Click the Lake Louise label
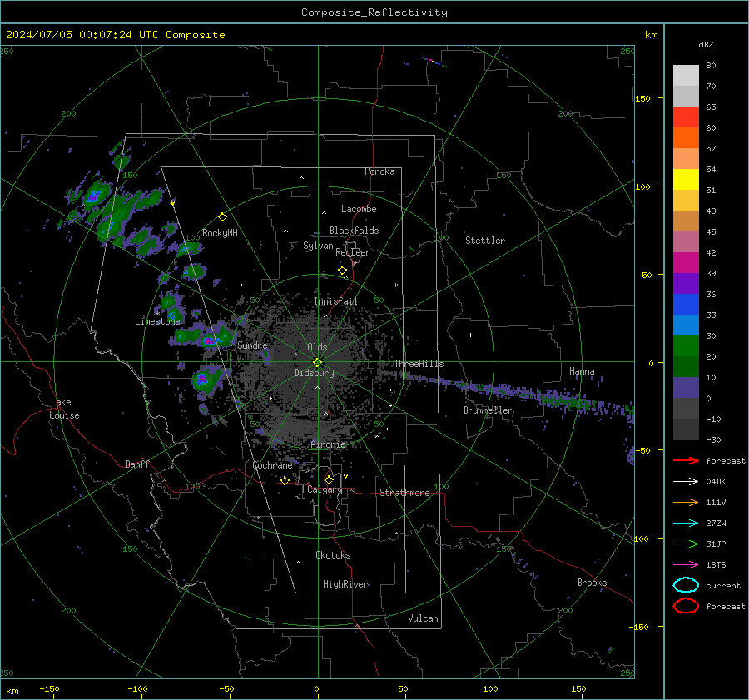Viewport: 749px width, 700px height. pyautogui.click(x=64, y=409)
